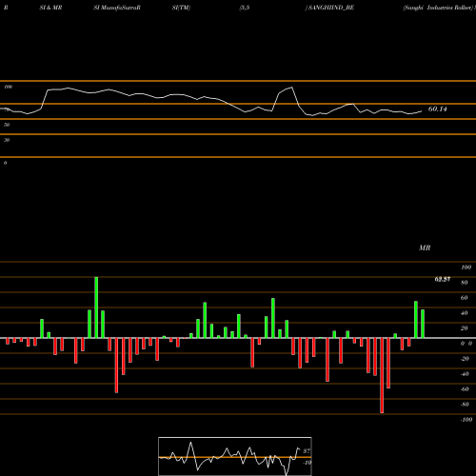Click the MR axis label -20

pos(465,359)
